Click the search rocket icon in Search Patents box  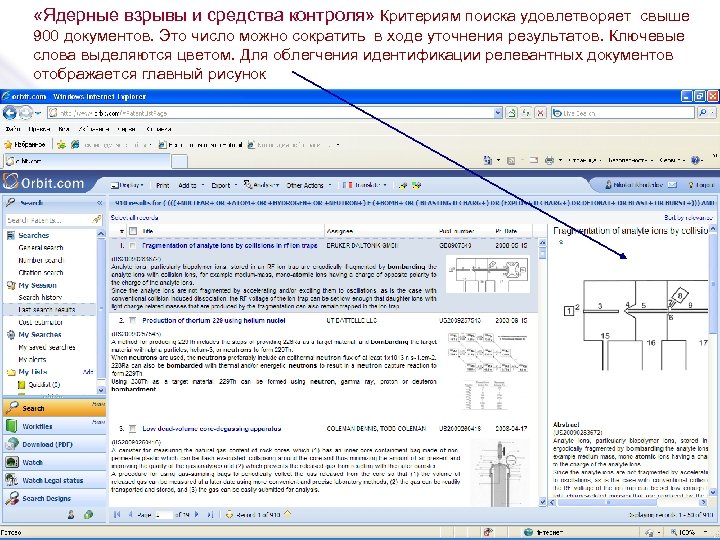point(96,219)
